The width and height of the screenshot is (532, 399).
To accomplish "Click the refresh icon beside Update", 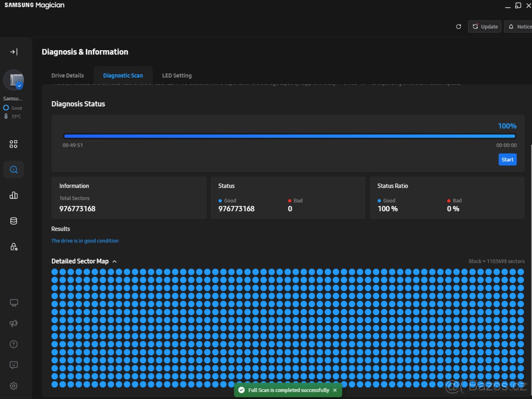I will coord(458,27).
